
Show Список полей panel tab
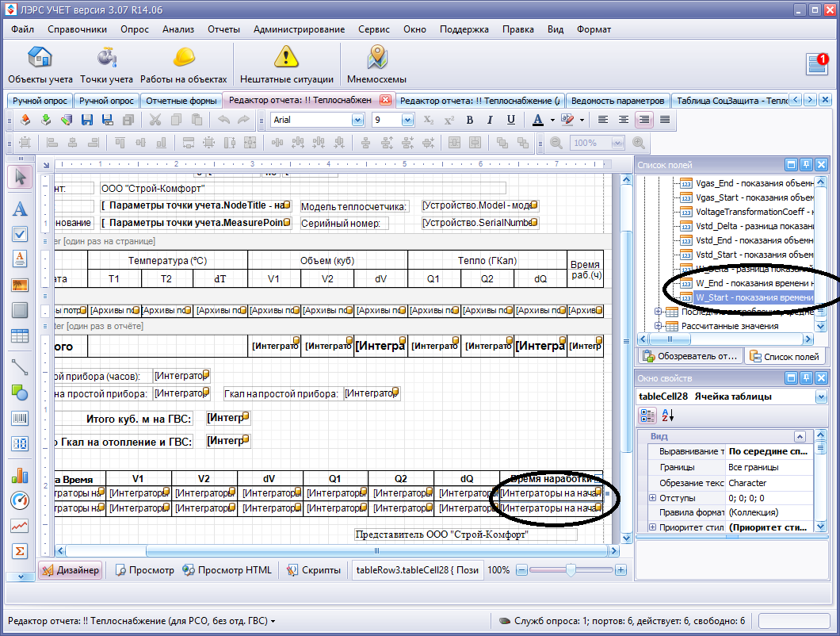coord(785,356)
